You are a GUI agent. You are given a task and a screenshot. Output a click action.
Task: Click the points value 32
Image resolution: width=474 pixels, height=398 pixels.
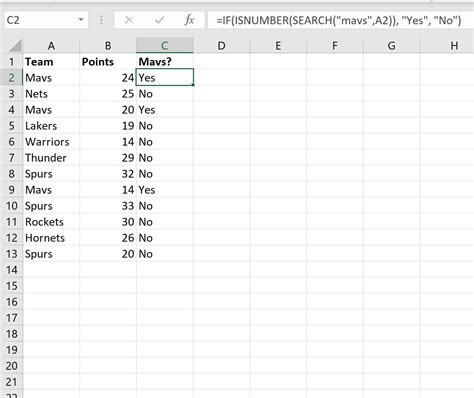(x=108, y=174)
